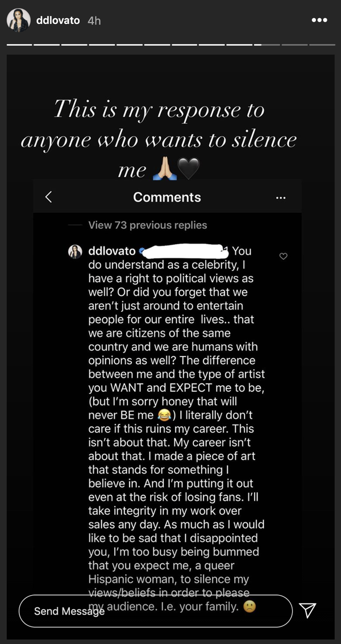Click the Comments title header

tap(167, 197)
